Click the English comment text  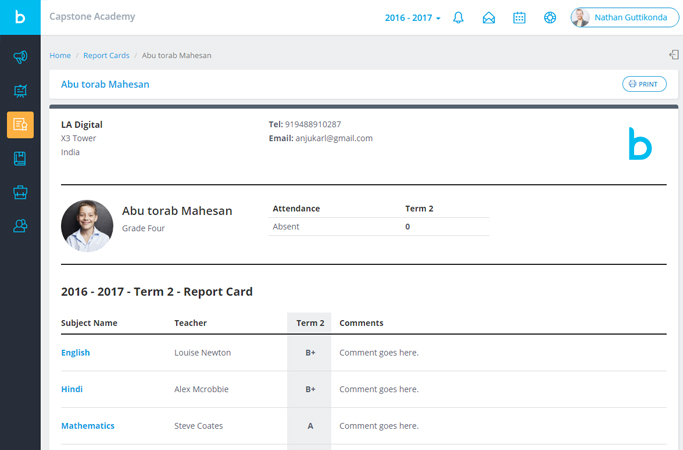[379, 352]
